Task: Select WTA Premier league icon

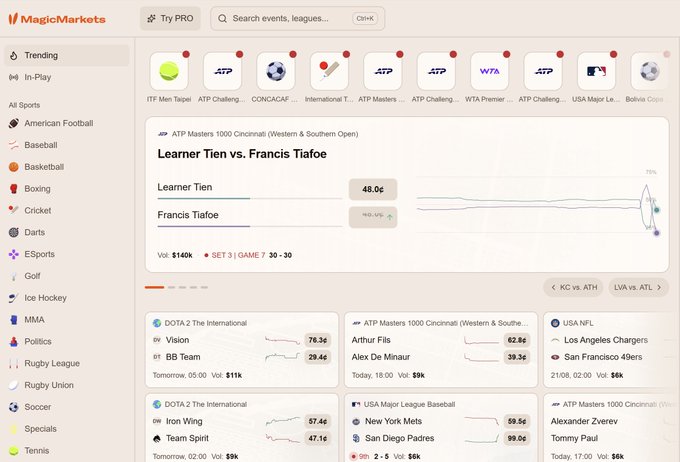Action: point(489,71)
